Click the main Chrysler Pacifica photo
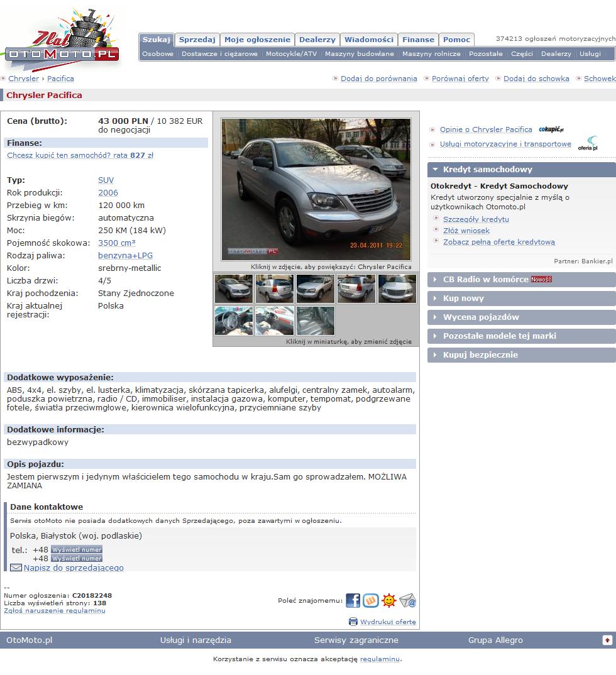 (x=316, y=189)
